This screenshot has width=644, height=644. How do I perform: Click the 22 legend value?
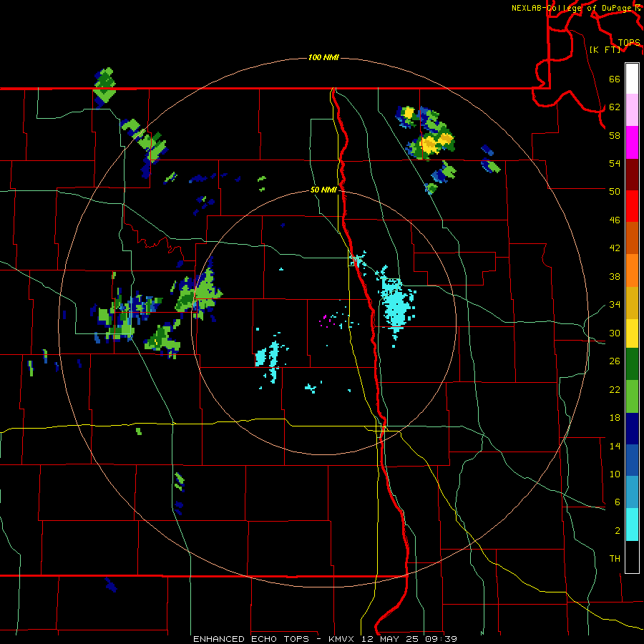tap(615, 389)
